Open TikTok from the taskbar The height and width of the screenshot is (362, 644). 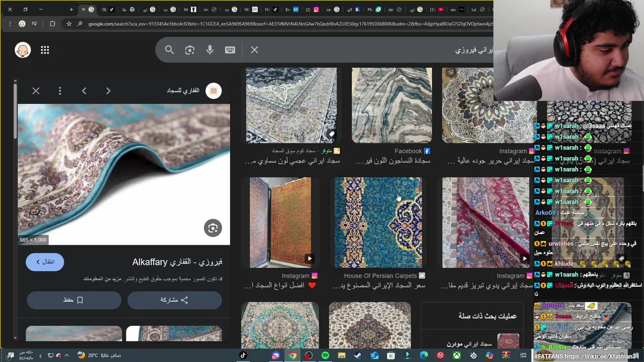243,355
